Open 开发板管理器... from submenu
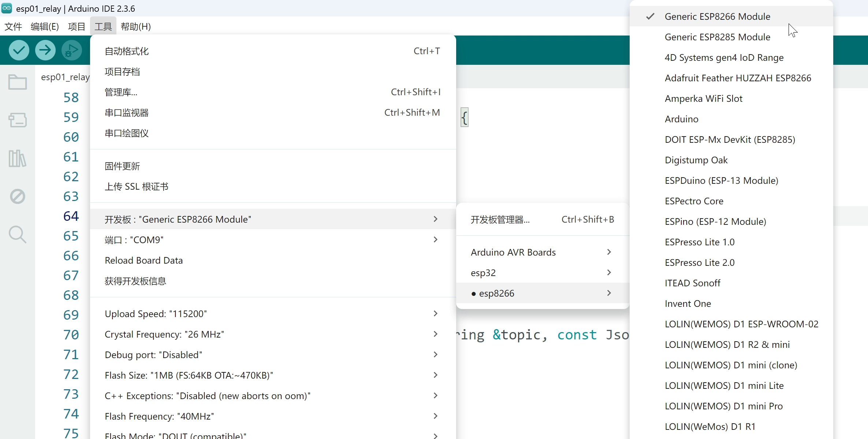Screen dimensions: 868x439 (543, 219)
